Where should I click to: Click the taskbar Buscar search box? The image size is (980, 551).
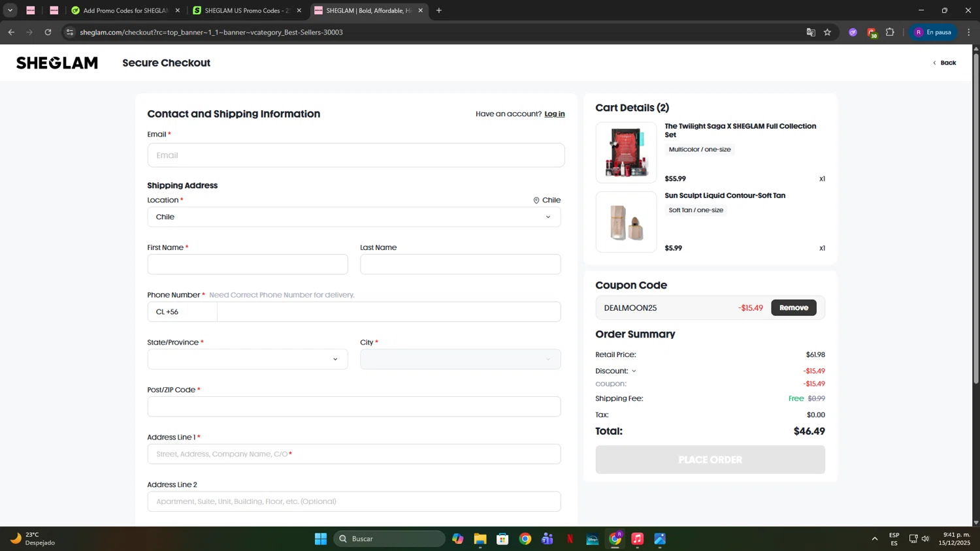point(389,539)
